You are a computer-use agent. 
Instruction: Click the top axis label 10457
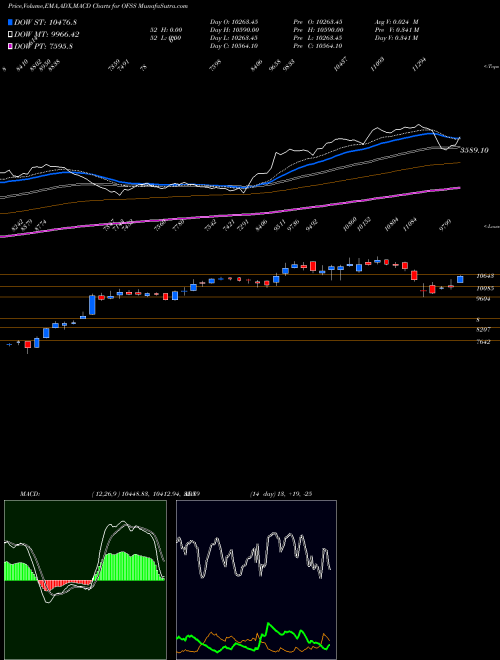[340, 64]
